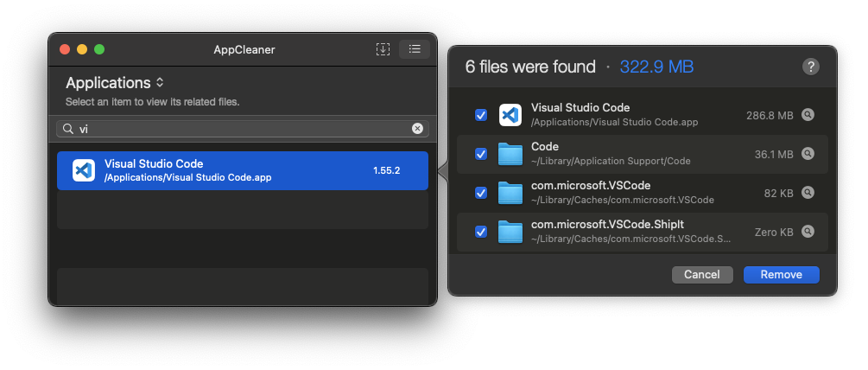
Task: Reveal the Code folder in Finder via its magnifier
Action: point(808,153)
